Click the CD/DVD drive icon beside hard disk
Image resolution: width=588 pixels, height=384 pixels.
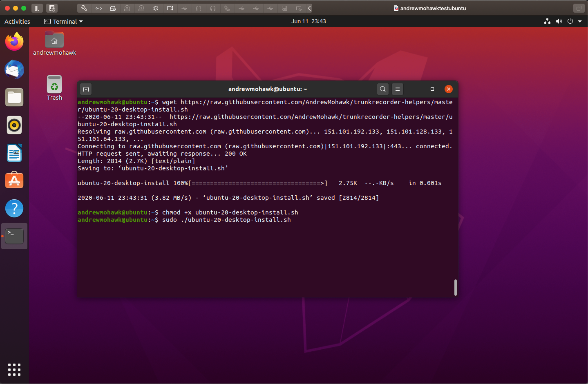pyautogui.click(x=127, y=8)
